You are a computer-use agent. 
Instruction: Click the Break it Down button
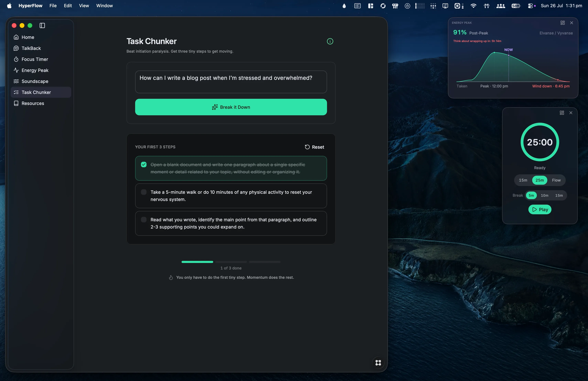[x=231, y=107]
